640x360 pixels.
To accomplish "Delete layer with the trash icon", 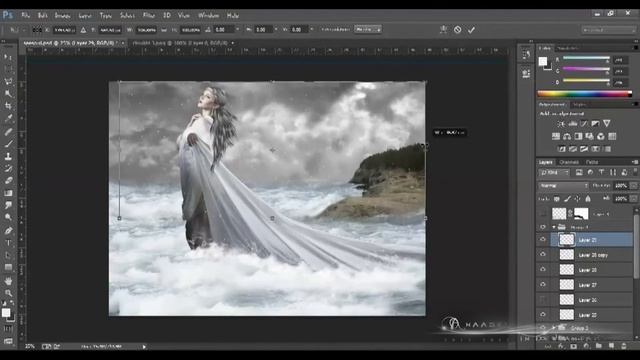I will 624,346.
